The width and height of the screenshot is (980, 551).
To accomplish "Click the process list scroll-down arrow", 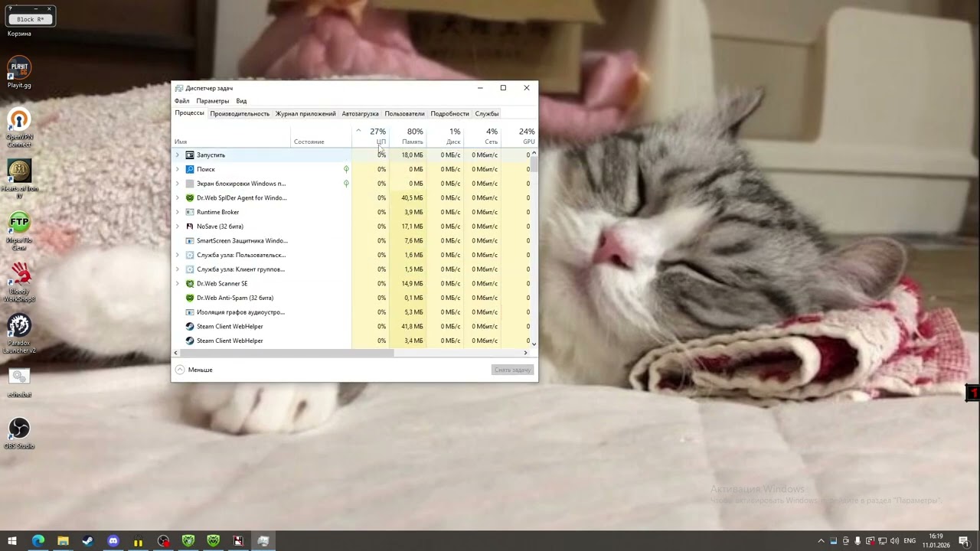I will 534,344.
